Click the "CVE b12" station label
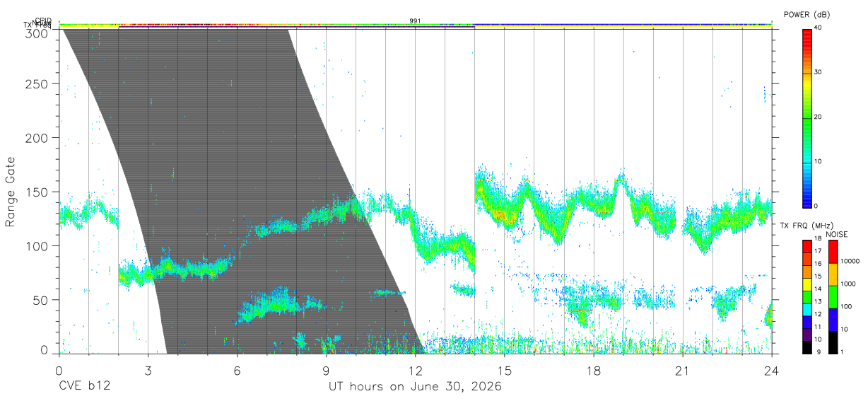 [x=84, y=387]
